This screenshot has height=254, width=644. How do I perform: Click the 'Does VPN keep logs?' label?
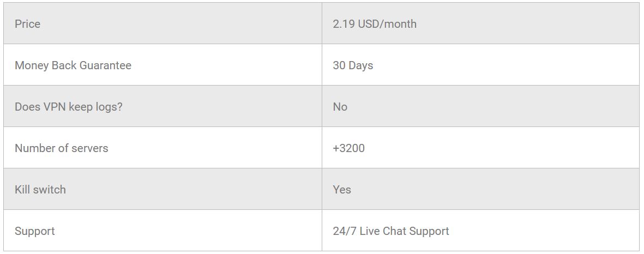coord(69,107)
